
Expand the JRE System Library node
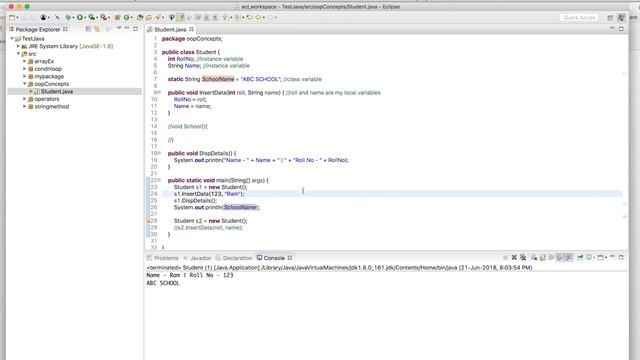(x=18, y=46)
